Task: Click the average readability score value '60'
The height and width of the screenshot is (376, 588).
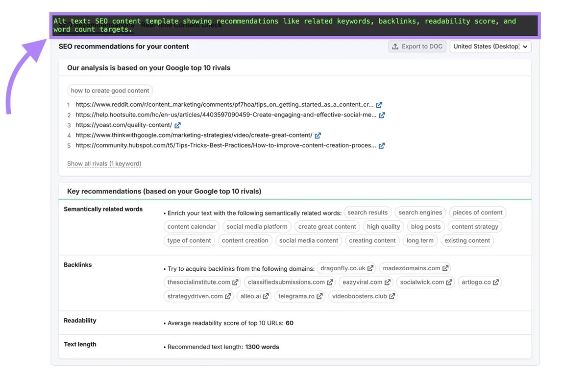Action: pyautogui.click(x=290, y=323)
